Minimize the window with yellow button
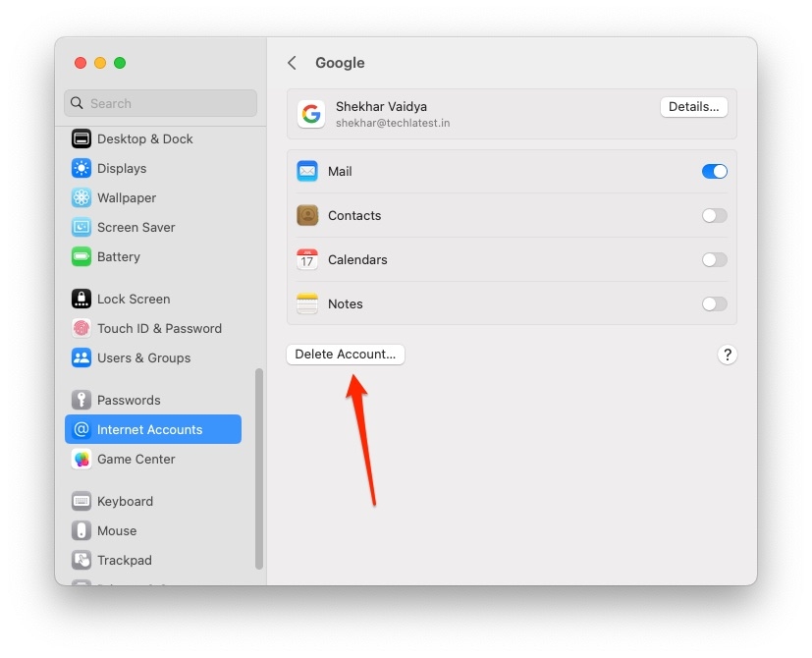The height and width of the screenshot is (658, 812). 100,63
